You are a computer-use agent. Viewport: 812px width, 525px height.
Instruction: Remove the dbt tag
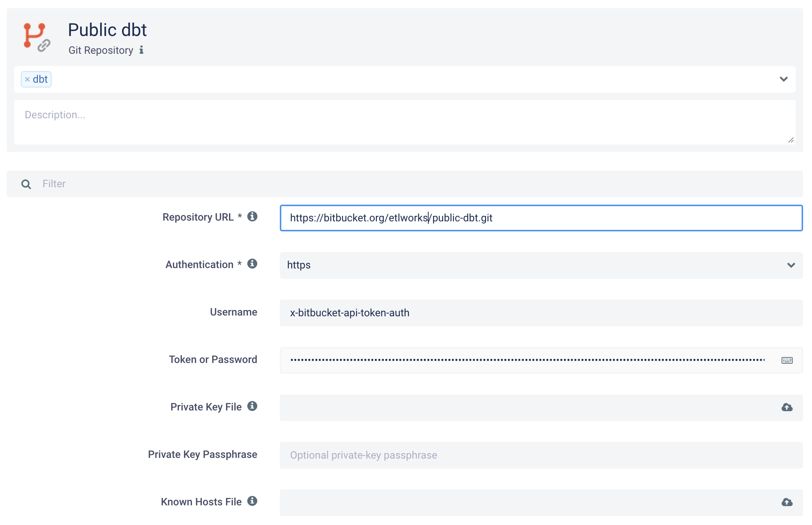coord(27,79)
